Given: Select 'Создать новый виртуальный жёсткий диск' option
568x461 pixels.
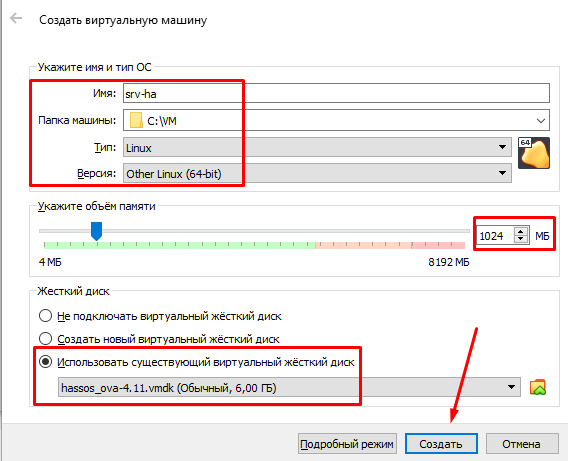Looking at the screenshot, I should (45, 339).
